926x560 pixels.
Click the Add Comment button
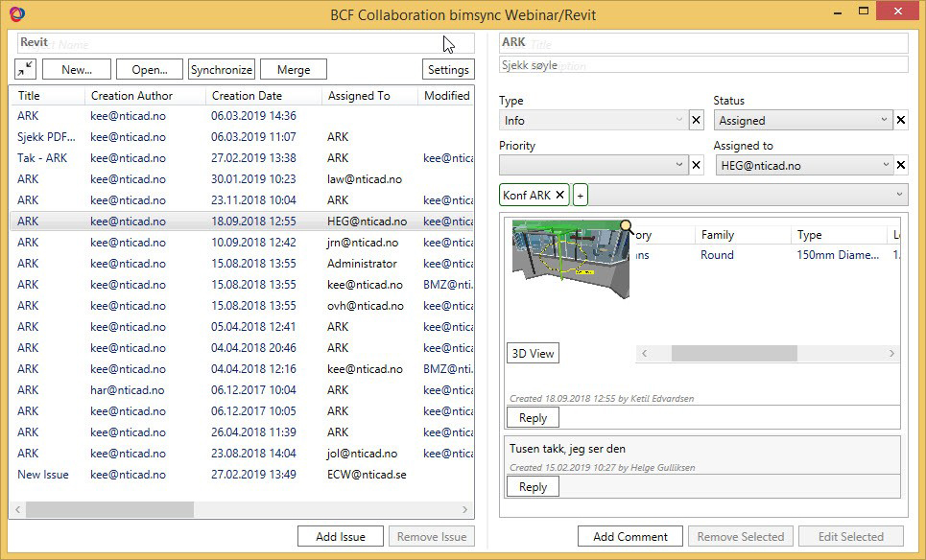[x=629, y=537]
